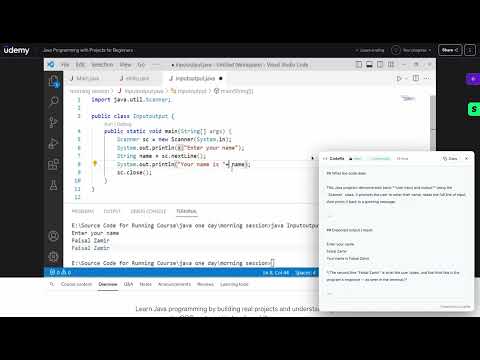Toggle the secondary sidebar layout icon
The image size is (480, 360).
(380, 64)
